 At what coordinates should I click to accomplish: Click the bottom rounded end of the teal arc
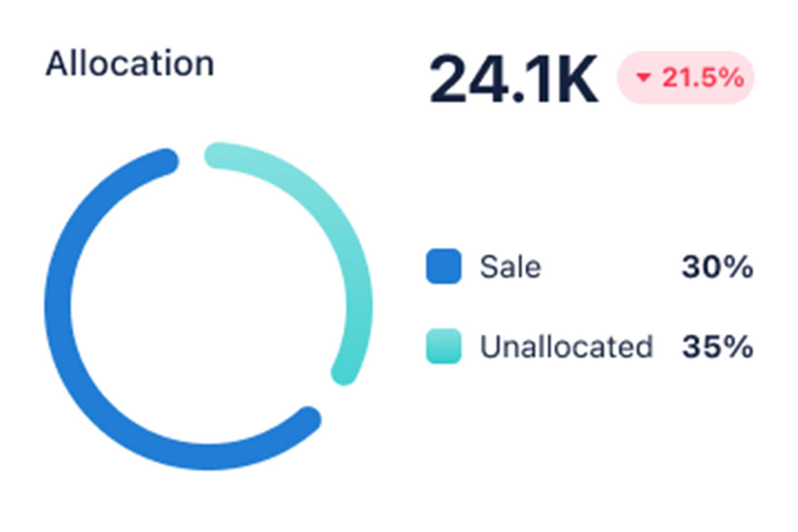[x=345, y=372]
